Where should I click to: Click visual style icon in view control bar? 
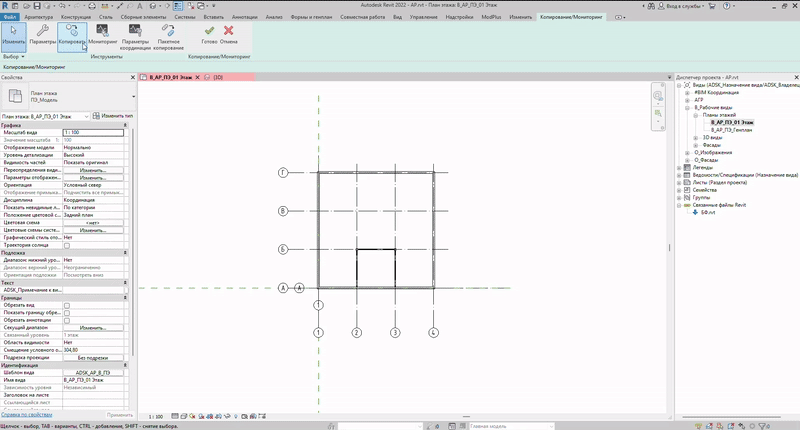pos(184,416)
